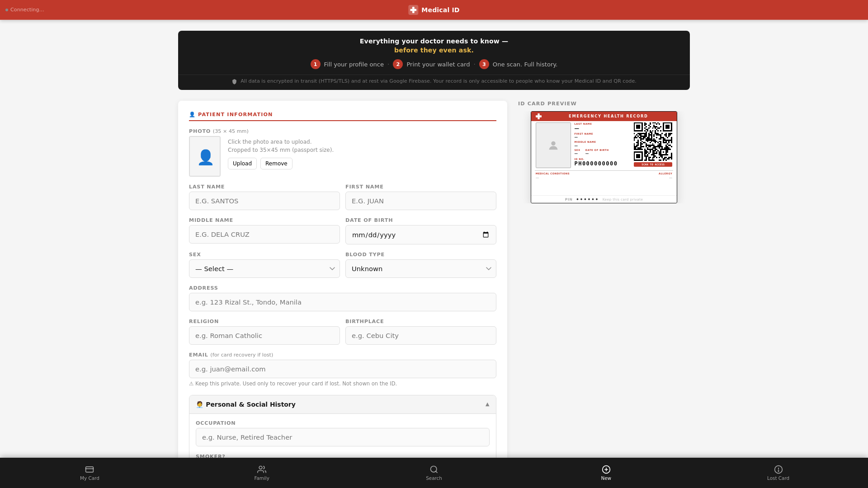Collapse the Personal & Social History section
The width and height of the screenshot is (868, 488).
pos(343,404)
